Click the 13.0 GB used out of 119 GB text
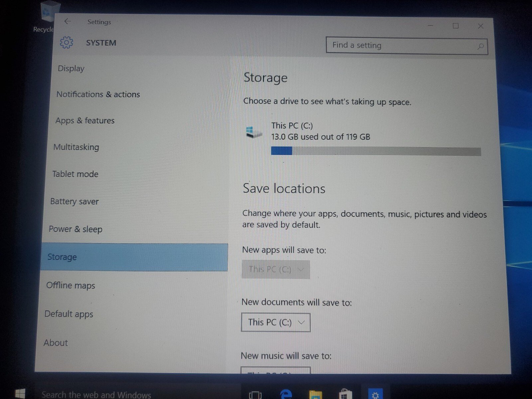 [321, 137]
